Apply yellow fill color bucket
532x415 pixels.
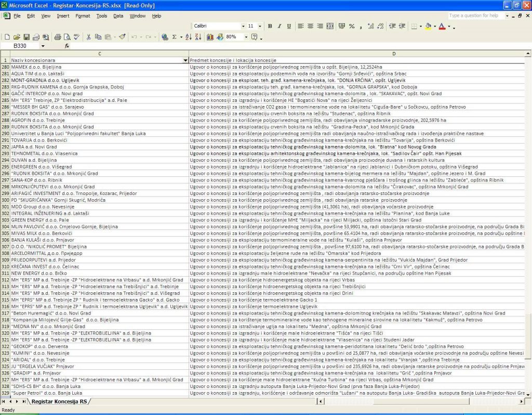tap(428, 26)
